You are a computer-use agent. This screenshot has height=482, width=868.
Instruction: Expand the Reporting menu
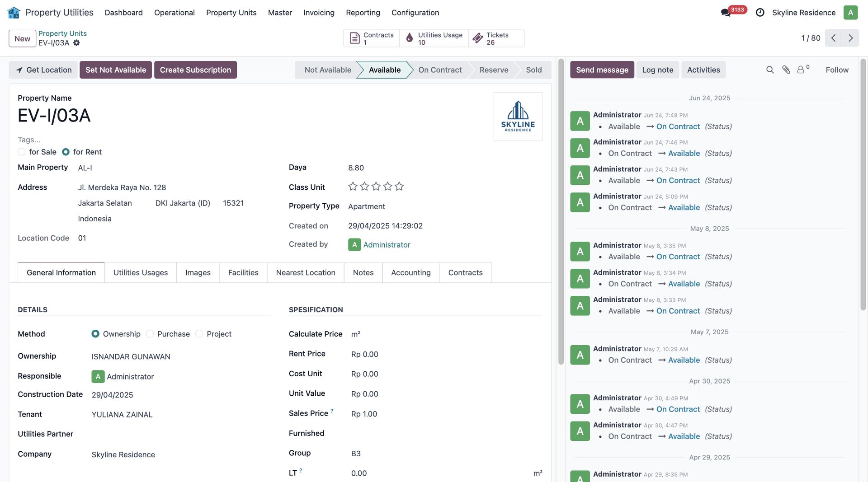coord(363,13)
